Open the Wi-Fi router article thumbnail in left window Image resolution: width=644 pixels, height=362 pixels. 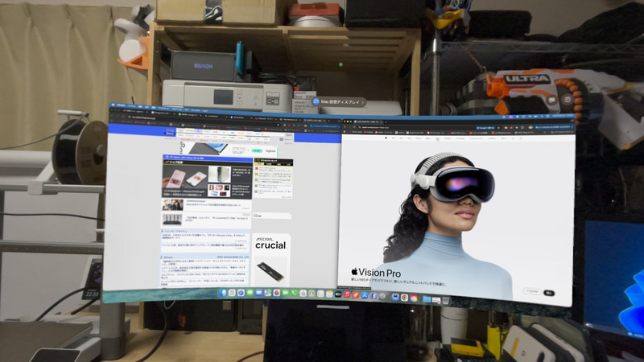coord(172,220)
